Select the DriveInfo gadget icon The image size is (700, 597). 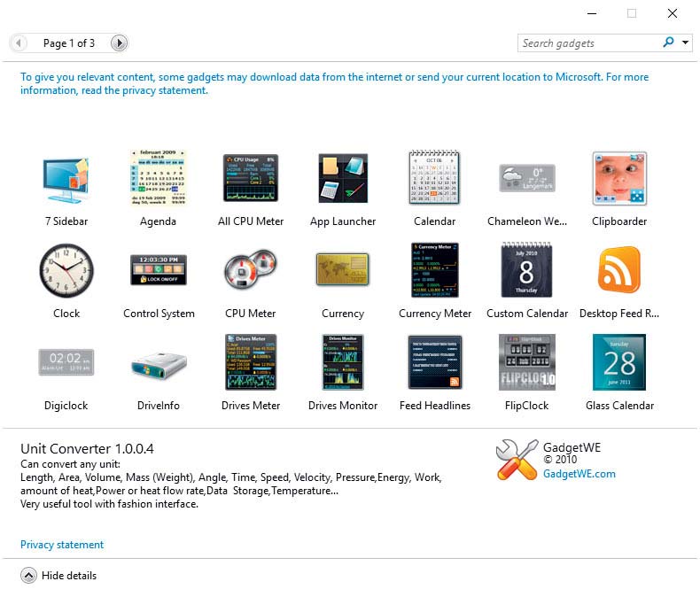[x=159, y=366]
